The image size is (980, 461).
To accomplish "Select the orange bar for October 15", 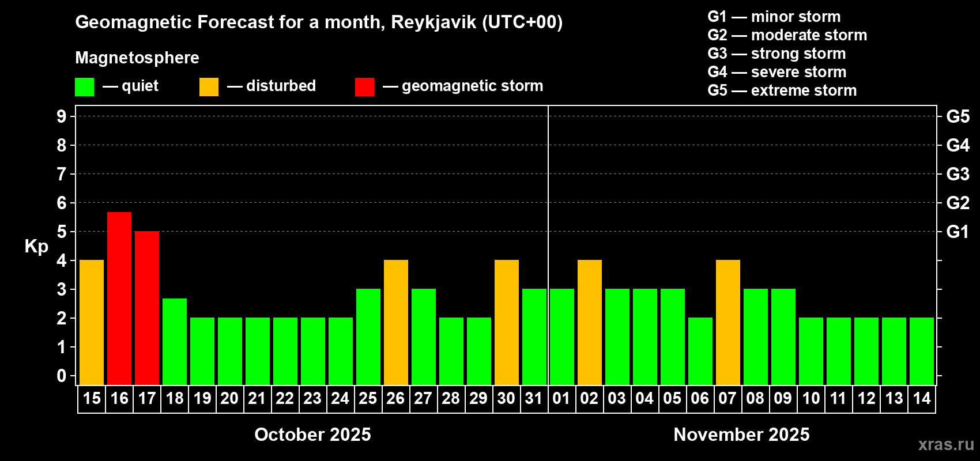I will click(x=92, y=323).
